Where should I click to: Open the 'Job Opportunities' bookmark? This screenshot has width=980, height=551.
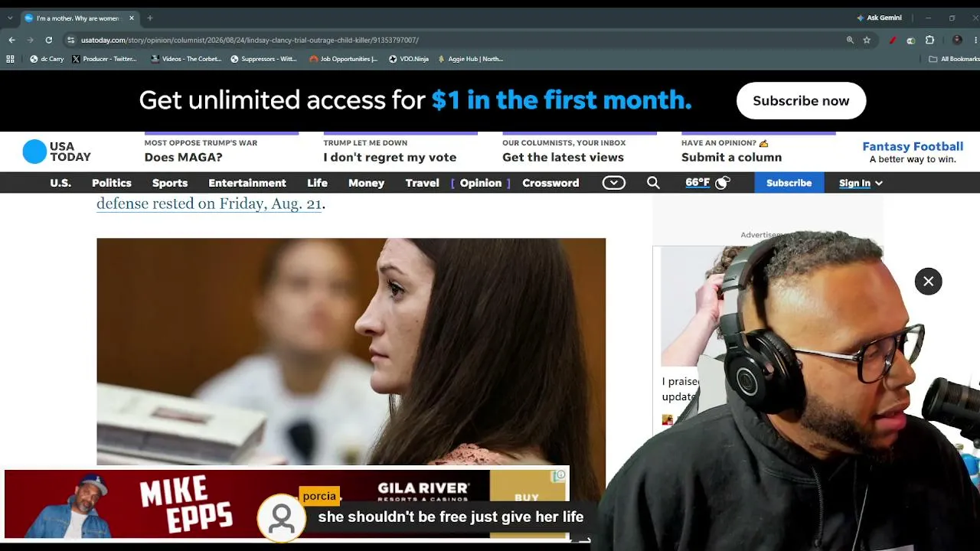coord(344,59)
